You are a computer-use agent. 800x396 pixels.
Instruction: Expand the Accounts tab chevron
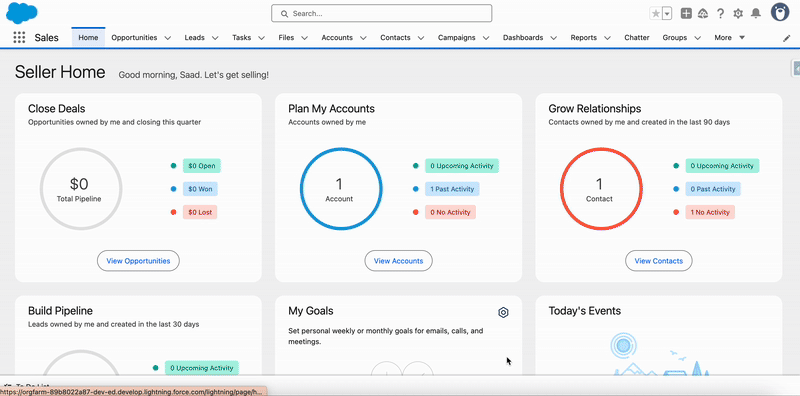[x=363, y=38]
